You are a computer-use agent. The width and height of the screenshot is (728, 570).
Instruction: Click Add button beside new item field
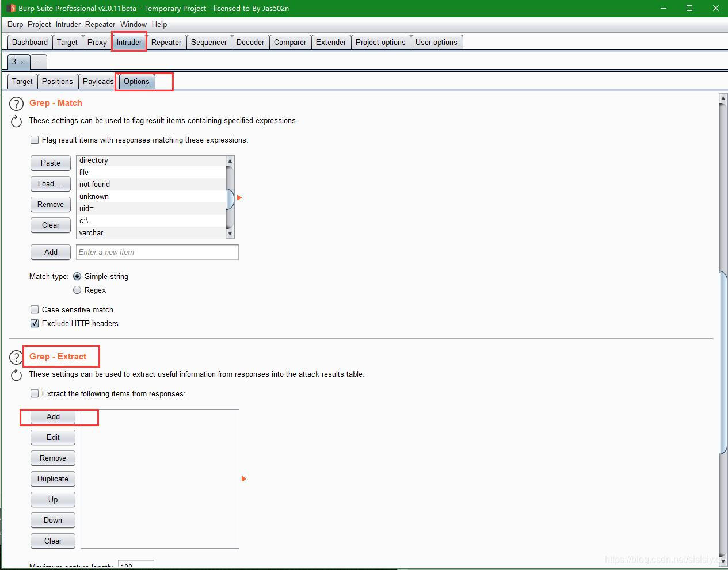point(51,252)
